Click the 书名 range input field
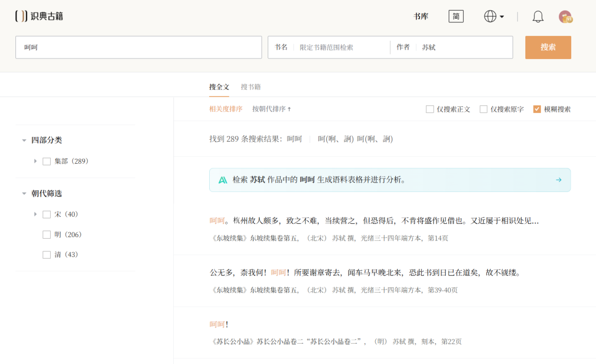 [342, 47]
